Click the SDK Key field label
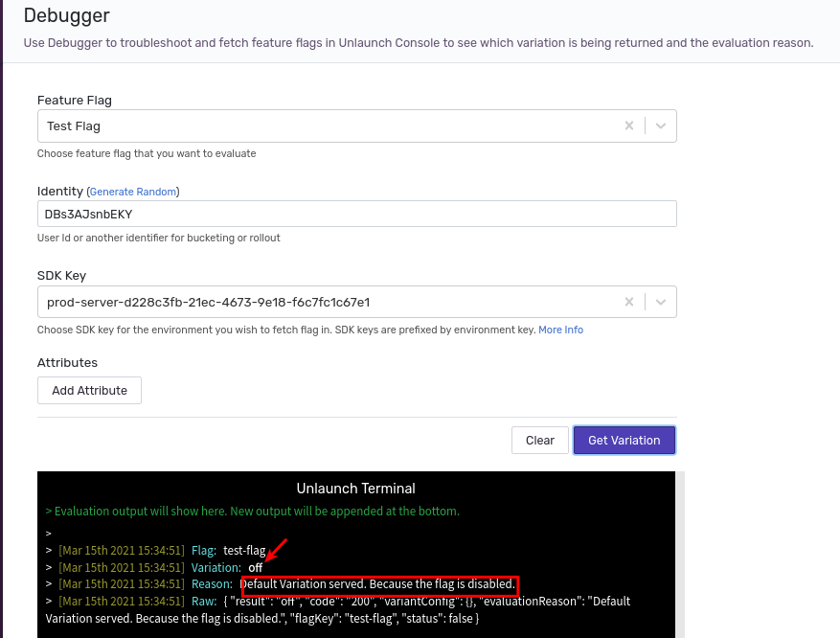 [x=61, y=275]
